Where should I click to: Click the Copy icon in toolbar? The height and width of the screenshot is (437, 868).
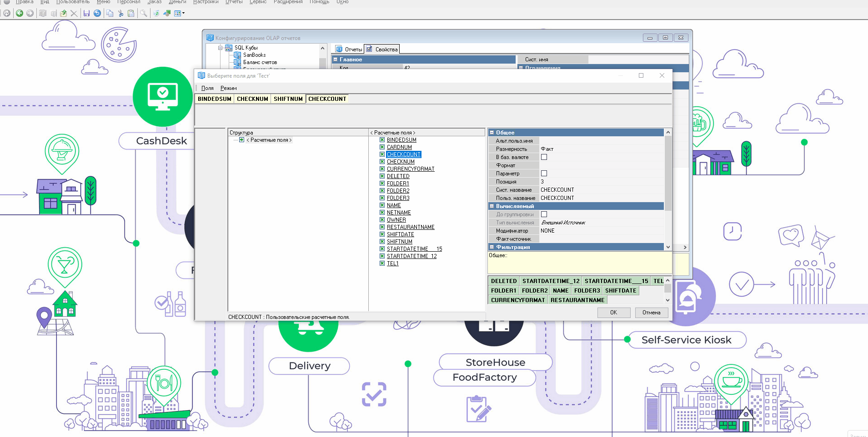[110, 13]
